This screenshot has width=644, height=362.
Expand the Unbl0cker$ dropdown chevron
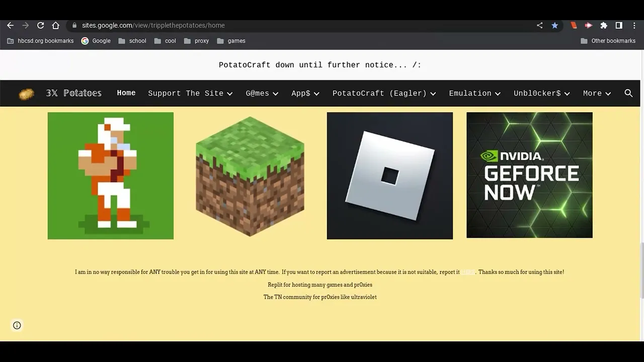567,94
